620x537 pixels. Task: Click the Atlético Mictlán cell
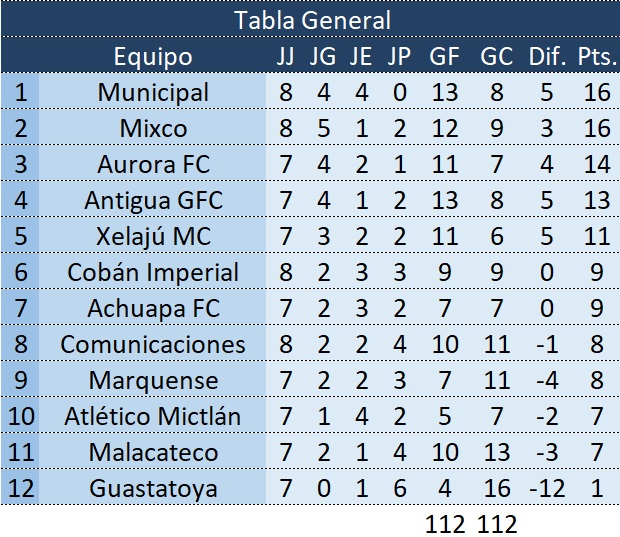pos(153,416)
